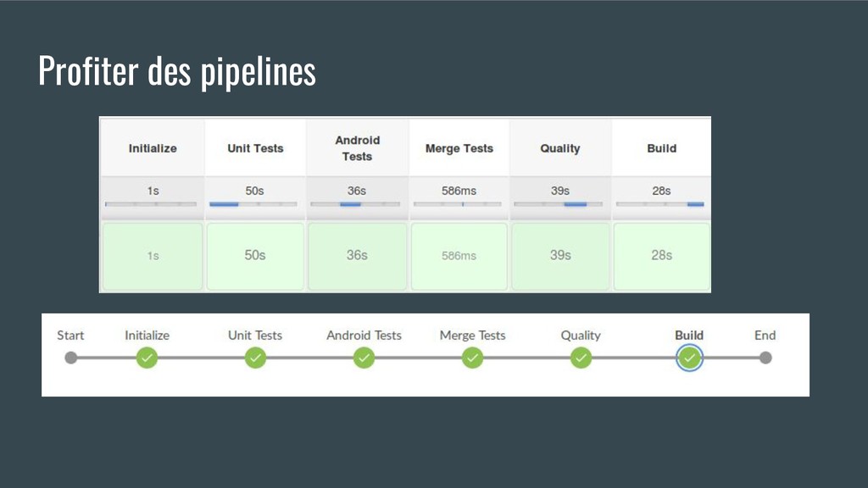This screenshot has width=868, height=488.
Task: Open the 50s Unit Tests result cell
Action: [x=255, y=256]
